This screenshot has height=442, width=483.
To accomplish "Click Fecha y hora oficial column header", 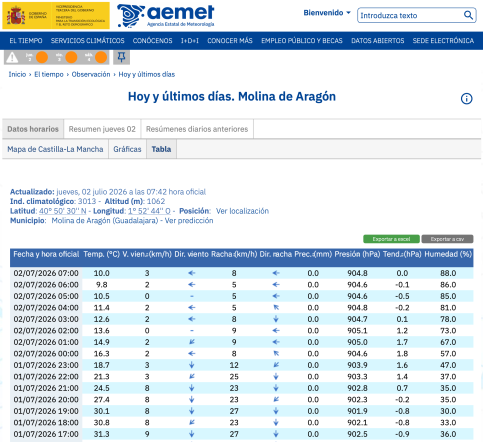I will tap(46, 254).
